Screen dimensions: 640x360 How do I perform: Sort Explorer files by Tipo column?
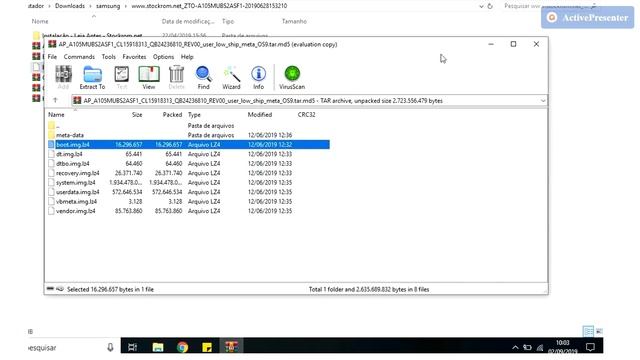(228, 21)
